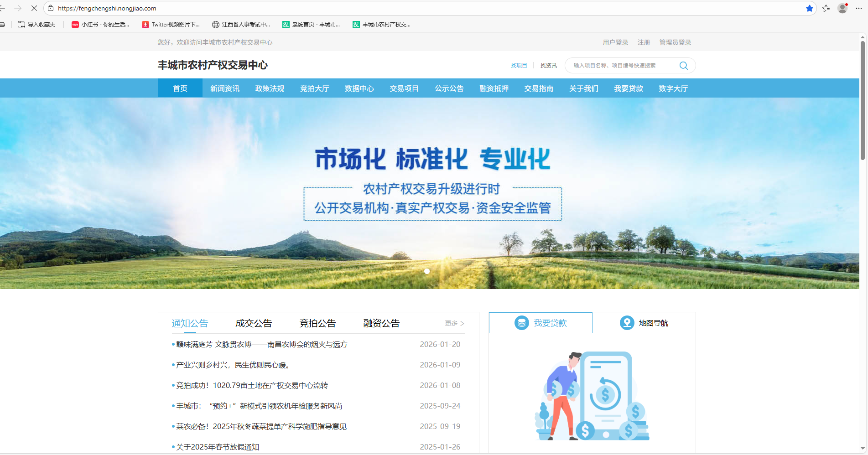Click the 用户登录 link
The image size is (868, 455).
[615, 42]
